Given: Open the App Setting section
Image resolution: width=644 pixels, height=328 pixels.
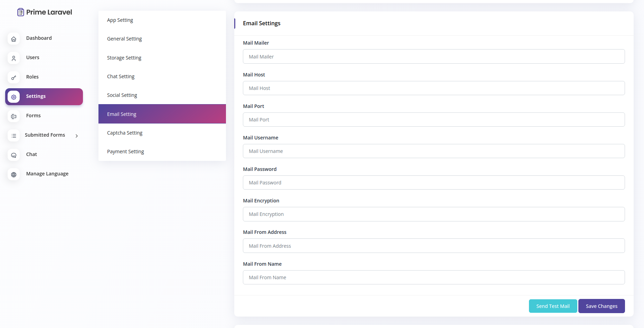Looking at the screenshot, I should (x=120, y=20).
